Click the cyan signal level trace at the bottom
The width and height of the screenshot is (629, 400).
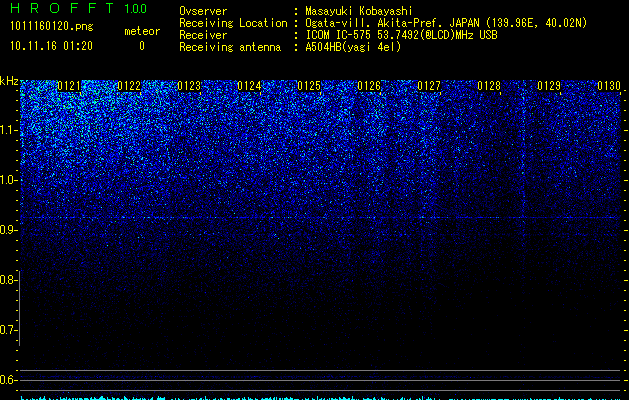321,398
